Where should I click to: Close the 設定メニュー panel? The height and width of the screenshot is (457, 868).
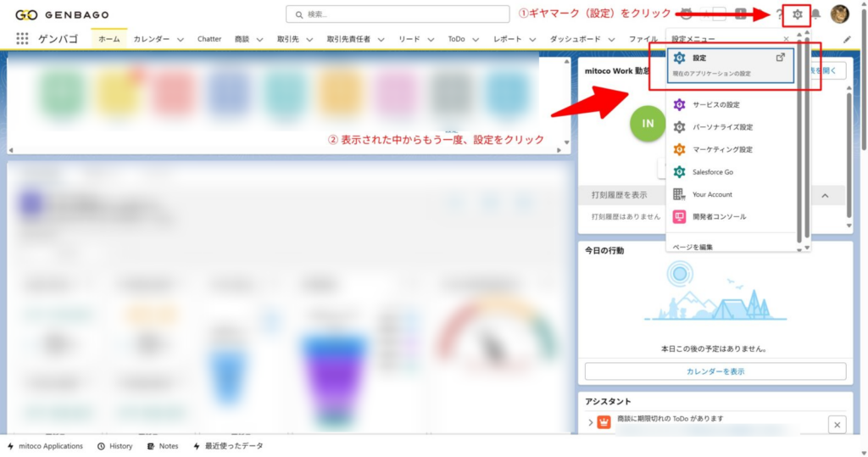tap(786, 39)
